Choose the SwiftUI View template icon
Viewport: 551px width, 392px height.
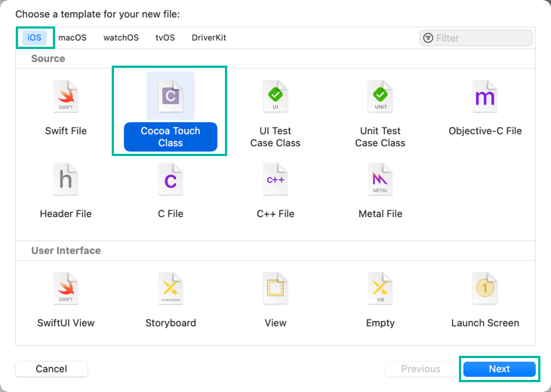[66, 289]
